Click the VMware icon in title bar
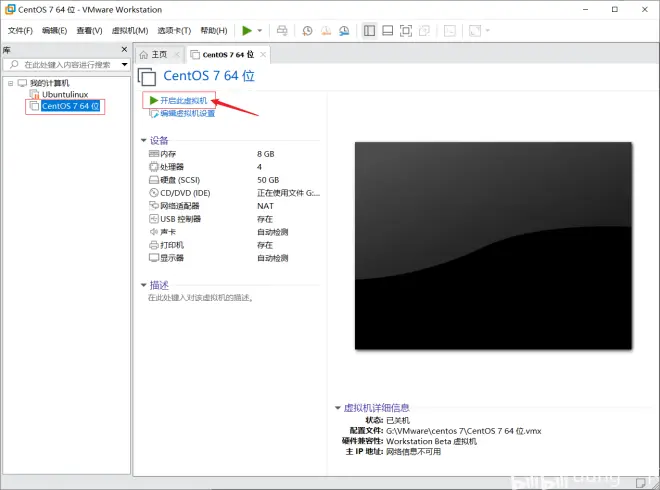Viewport: 660px width, 490px height. point(10,9)
